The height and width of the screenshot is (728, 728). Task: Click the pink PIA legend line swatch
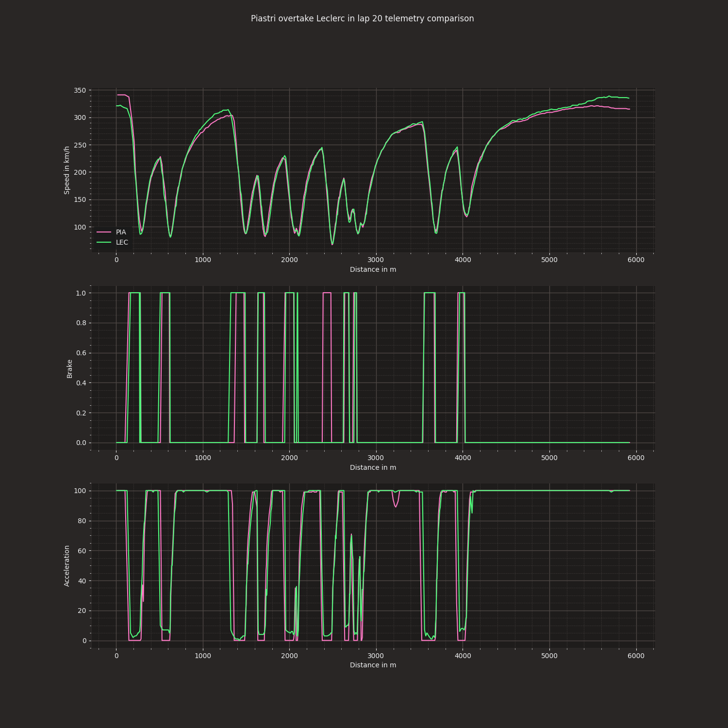pyautogui.click(x=104, y=232)
